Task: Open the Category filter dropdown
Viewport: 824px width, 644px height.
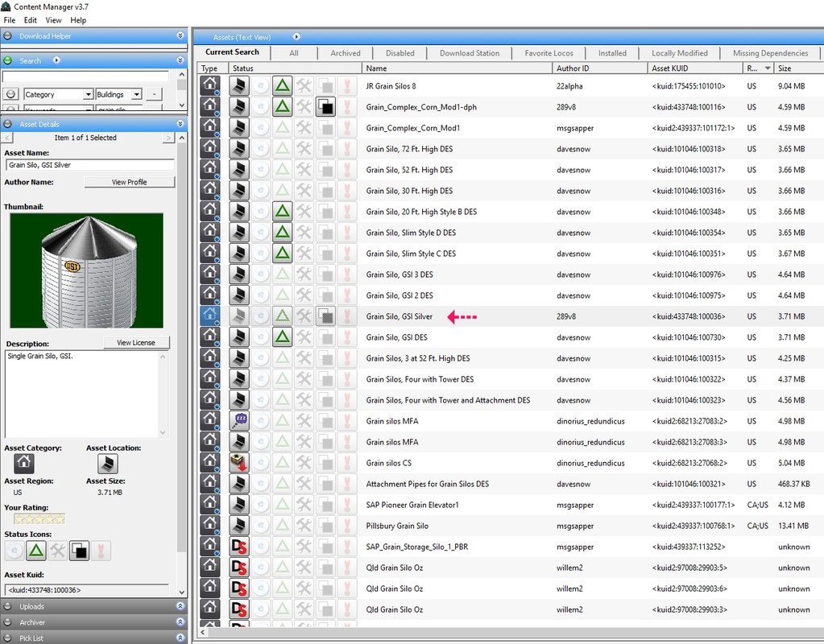Action: click(x=89, y=94)
